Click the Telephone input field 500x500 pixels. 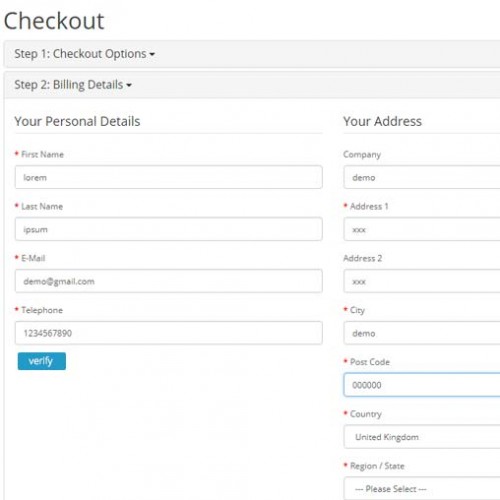(169, 333)
